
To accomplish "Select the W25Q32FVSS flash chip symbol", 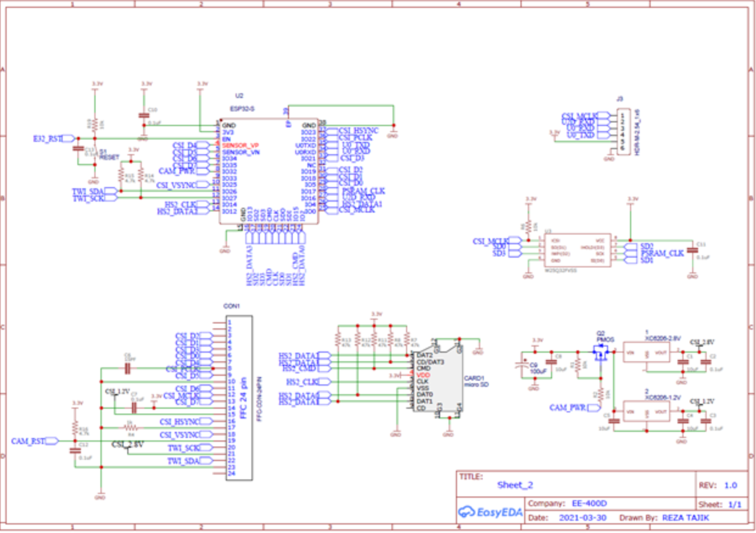I will point(578,250).
